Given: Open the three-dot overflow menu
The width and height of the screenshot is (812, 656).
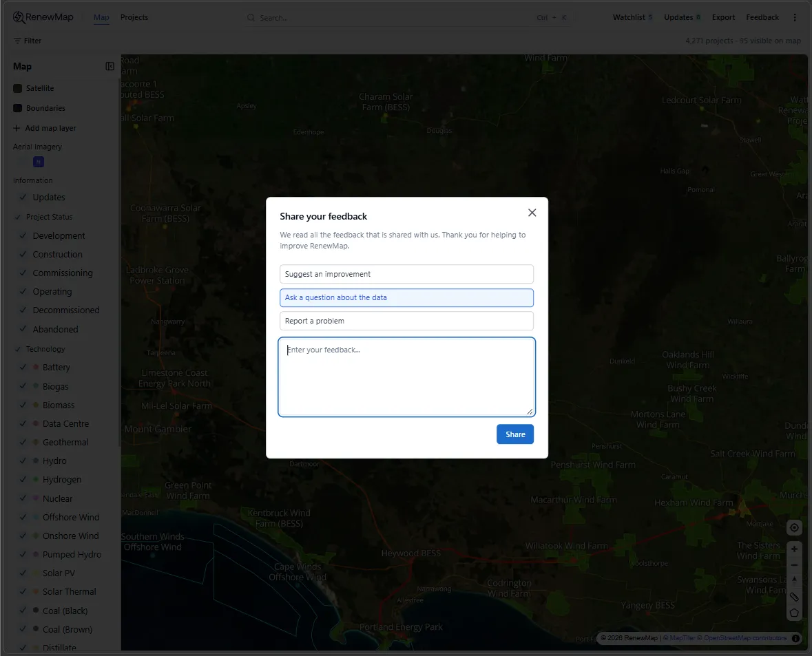Looking at the screenshot, I should [x=795, y=17].
